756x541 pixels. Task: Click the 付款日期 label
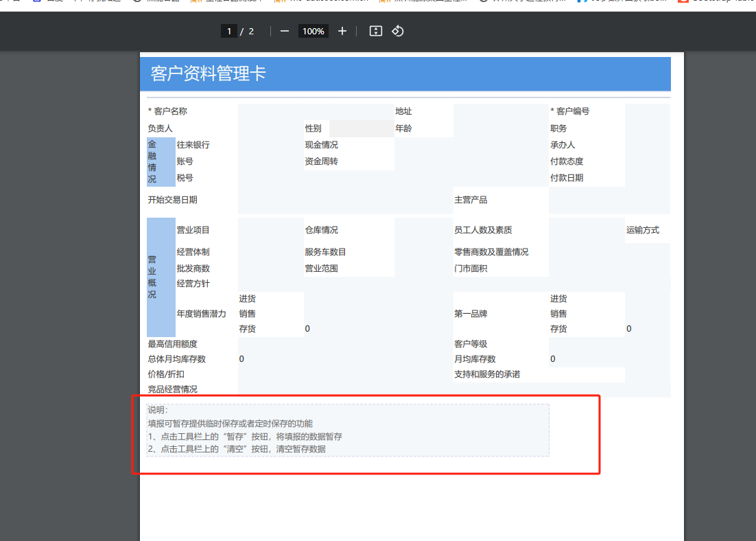tap(567, 178)
